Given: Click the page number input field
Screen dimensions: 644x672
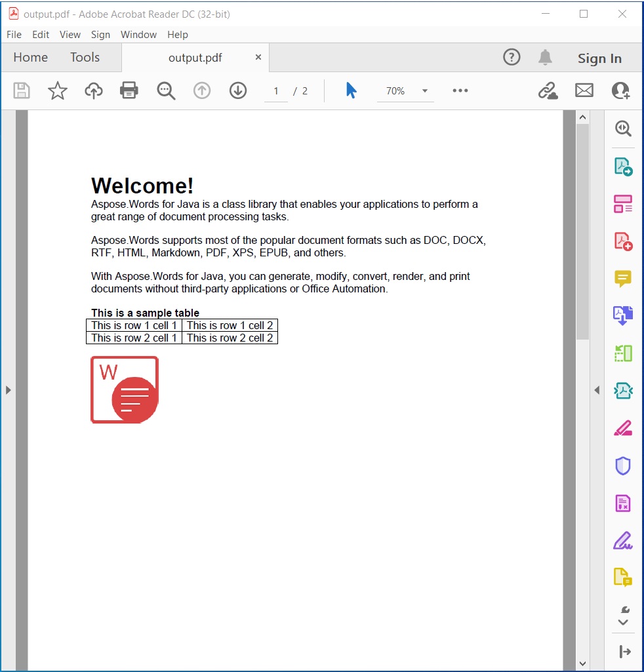Looking at the screenshot, I should (x=275, y=90).
